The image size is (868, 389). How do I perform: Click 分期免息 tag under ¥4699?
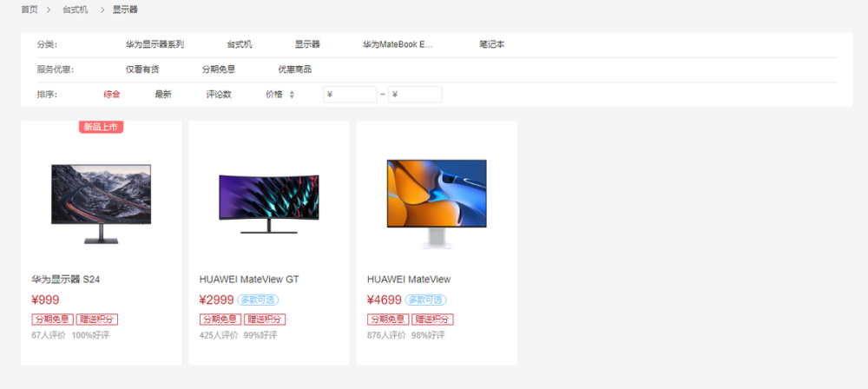coord(388,320)
